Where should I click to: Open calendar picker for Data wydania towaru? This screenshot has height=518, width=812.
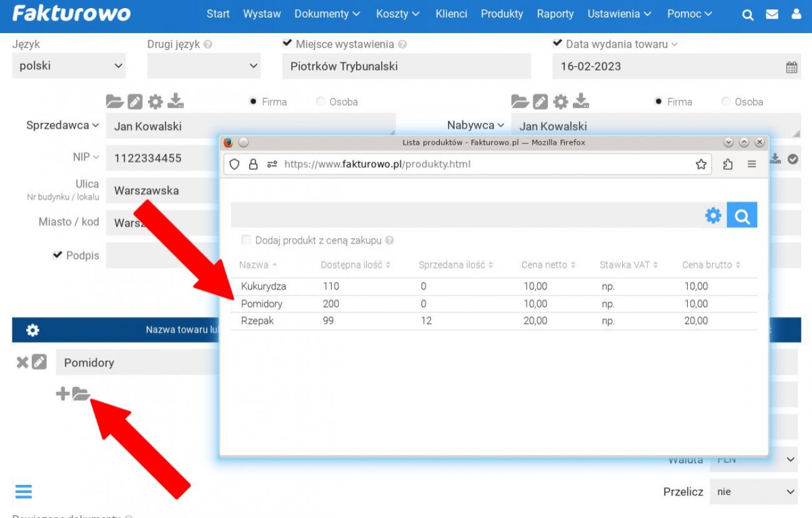(x=791, y=67)
